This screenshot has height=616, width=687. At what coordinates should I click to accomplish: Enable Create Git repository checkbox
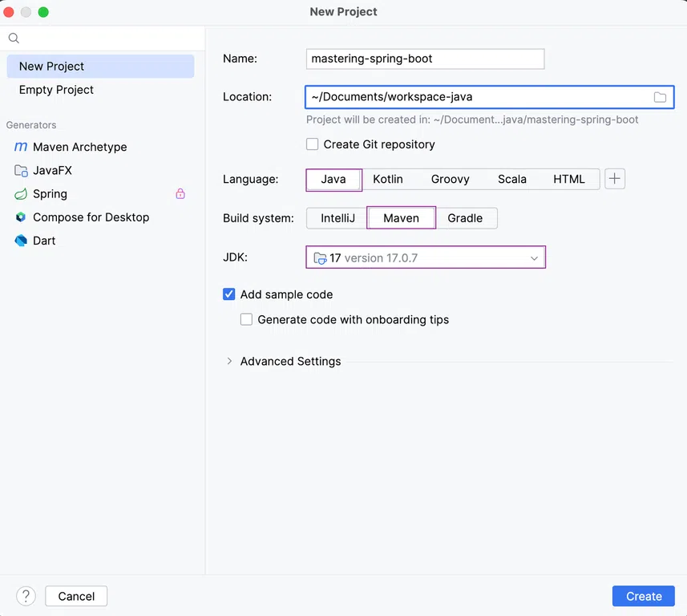[x=312, y=144]
